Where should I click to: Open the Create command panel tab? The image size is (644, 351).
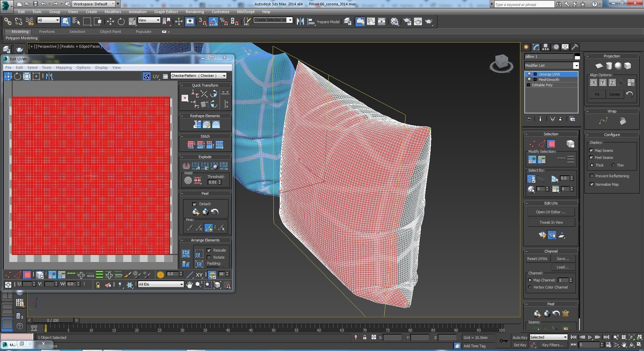pyautogui.click(x=526, y=47)
